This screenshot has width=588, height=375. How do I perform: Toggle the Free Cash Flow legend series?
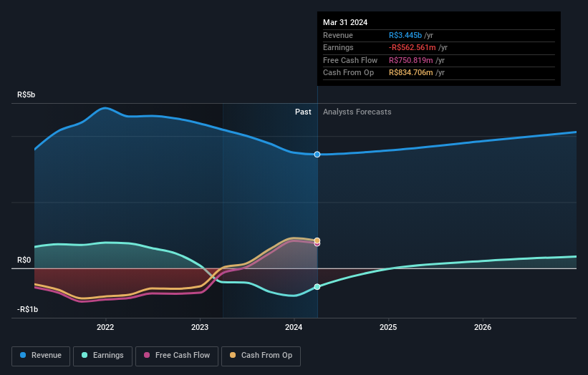coord(177,356)
